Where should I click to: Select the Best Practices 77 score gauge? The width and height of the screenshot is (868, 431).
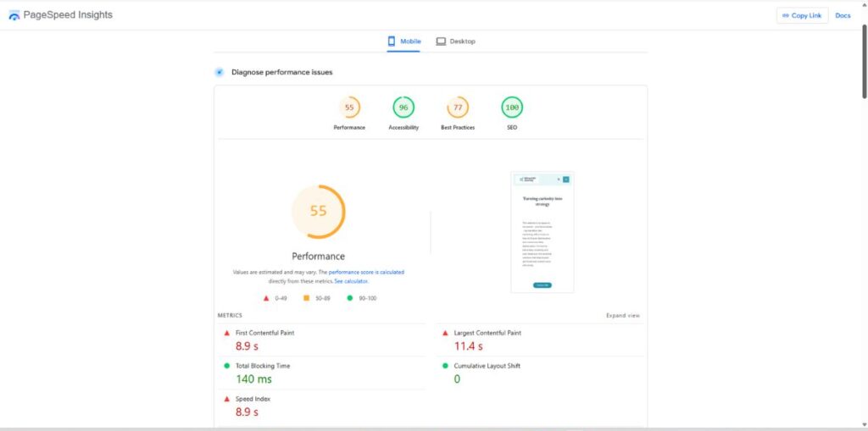pyautogui.click(x=458, y=108)
